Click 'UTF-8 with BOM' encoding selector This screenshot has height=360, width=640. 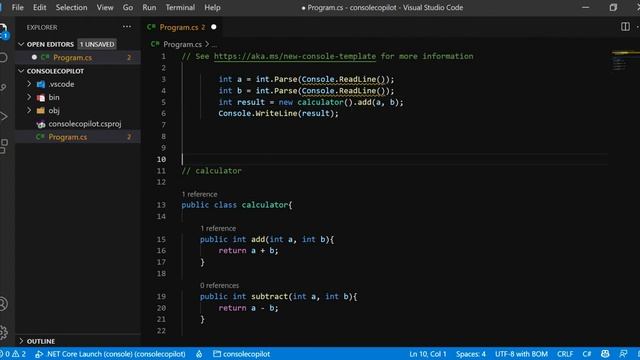coord(521,354)
